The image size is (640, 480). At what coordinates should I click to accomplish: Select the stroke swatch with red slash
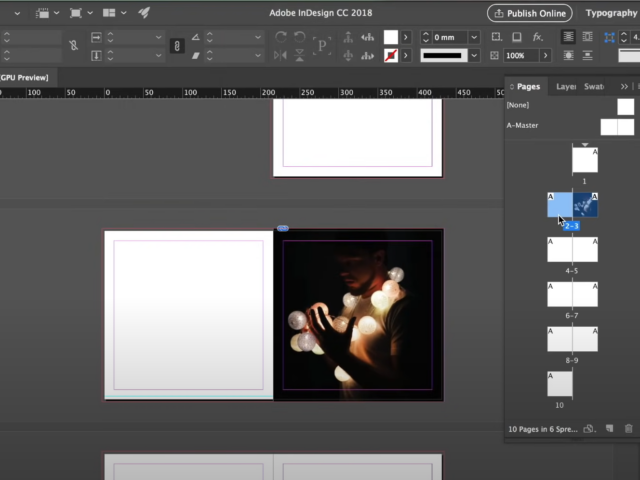pyautogui.click(x=391, y=55)
